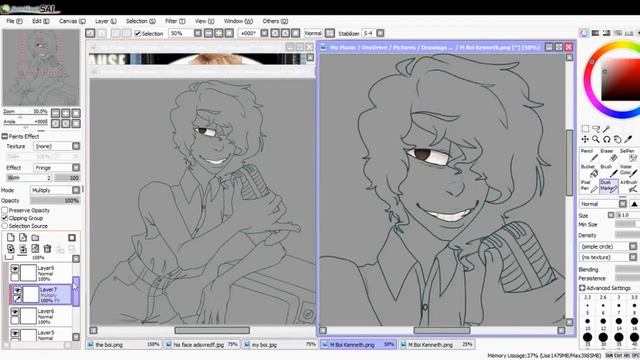
Task: Choose the Zoom magnifier tool
Action: pyautogui.click(x=596, y=140)
